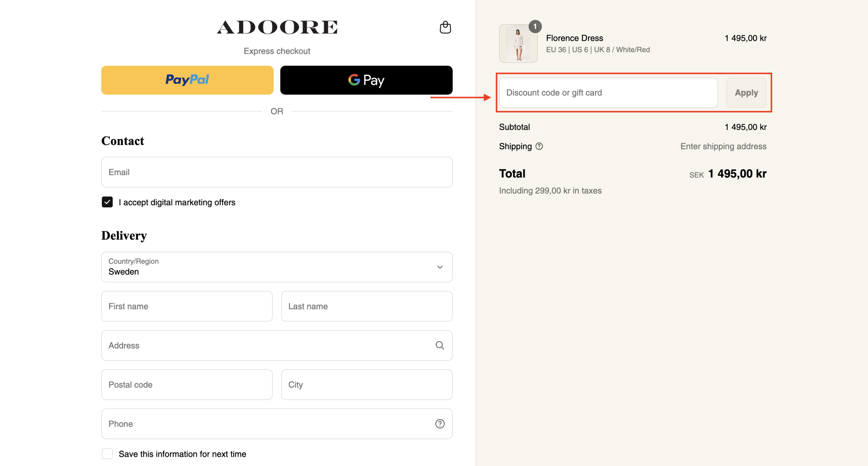Open the shopping bag cart icon
The height and width of the screenshot is (466, 868).
click(445, 27)
